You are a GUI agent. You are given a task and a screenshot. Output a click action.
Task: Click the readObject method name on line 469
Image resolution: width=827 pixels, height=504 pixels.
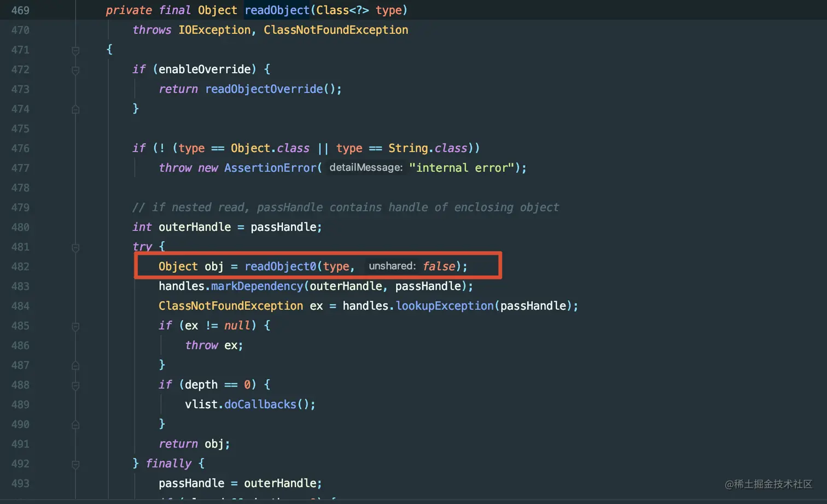[x=277, y=10]
